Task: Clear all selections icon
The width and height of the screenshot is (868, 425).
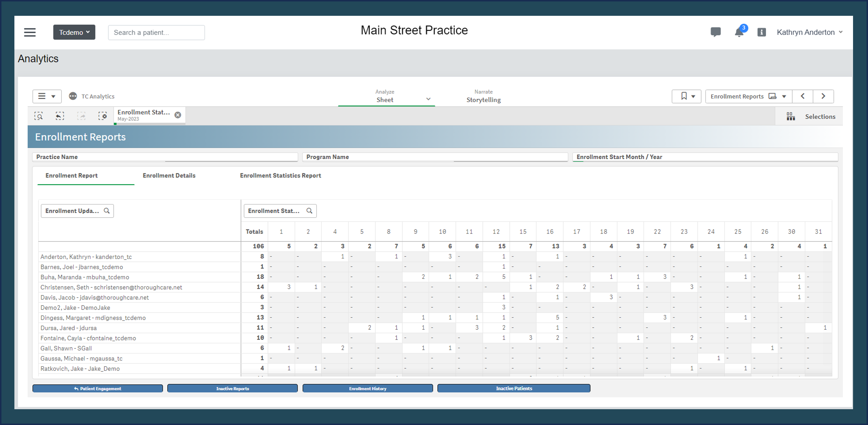Action: (102, 116)
